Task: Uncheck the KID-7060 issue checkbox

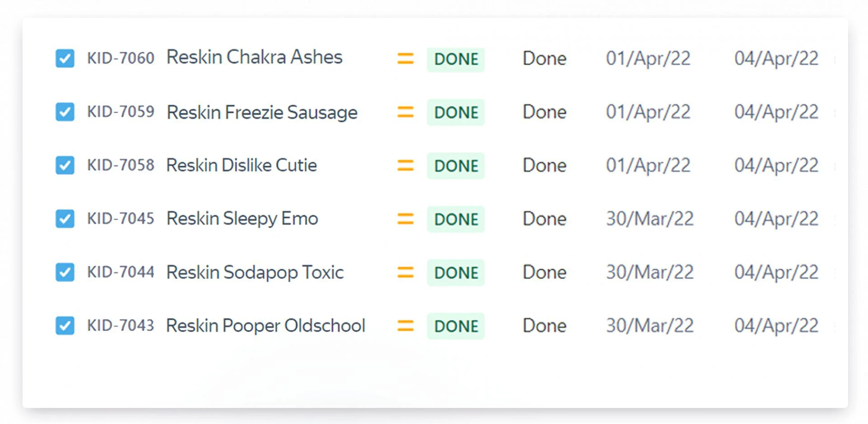Action: (x=65, y=58)
